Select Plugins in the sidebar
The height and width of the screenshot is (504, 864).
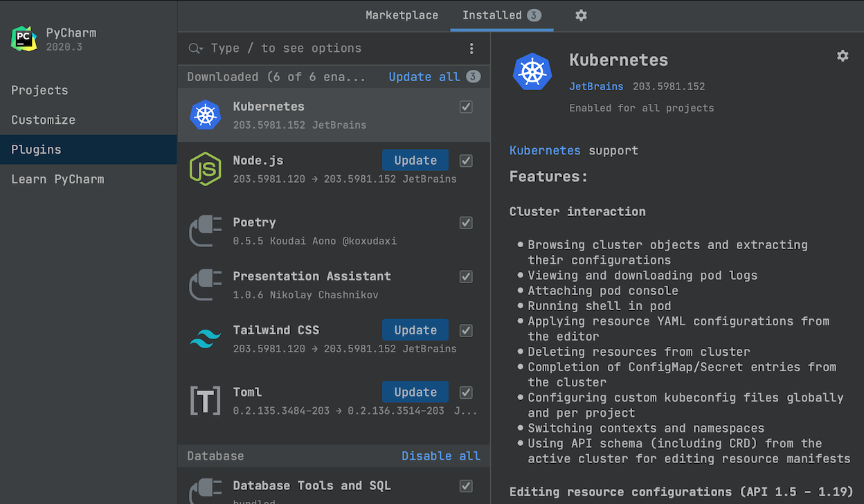(x=89, y=150)
